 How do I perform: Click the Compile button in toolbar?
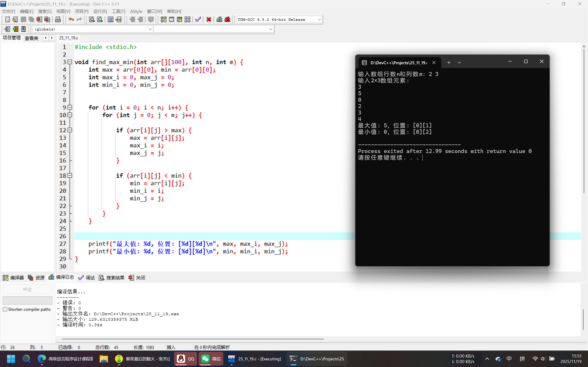[164, 19]
